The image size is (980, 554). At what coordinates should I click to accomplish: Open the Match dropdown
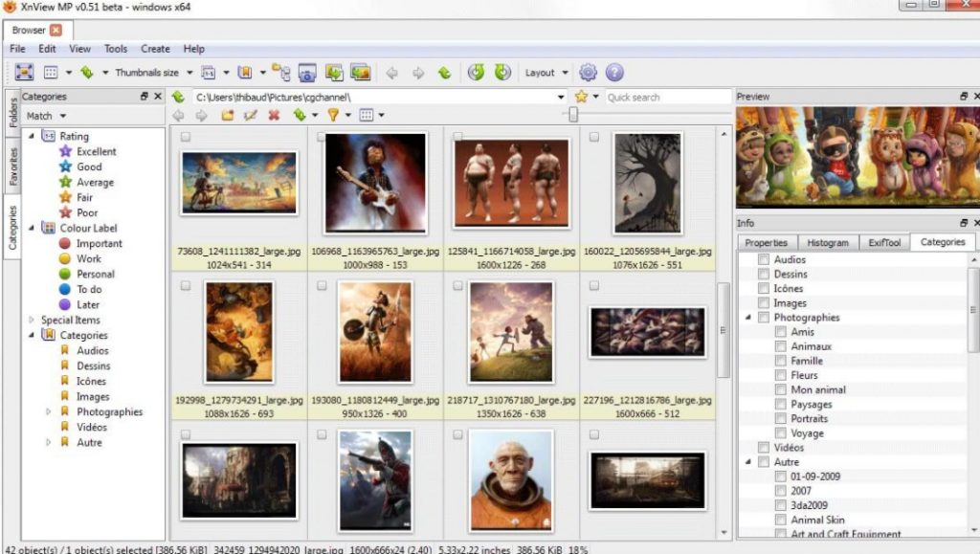point(63,116)
